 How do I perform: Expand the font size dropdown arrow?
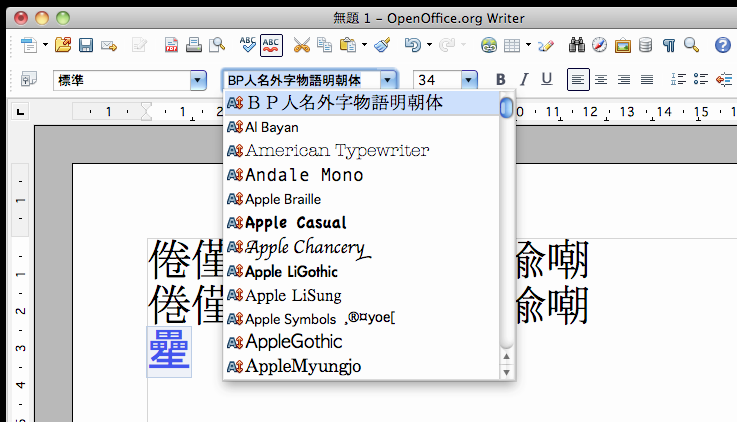coord(469,80)
